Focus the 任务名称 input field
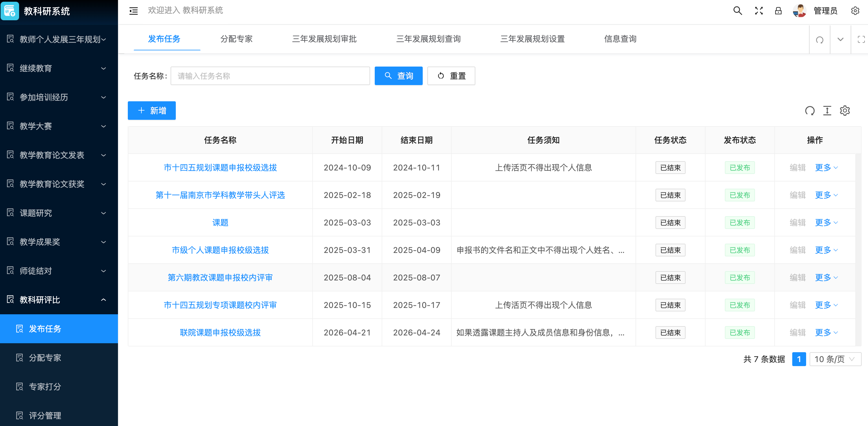Screen dimensions: 868x426 [x=270, y=76]
